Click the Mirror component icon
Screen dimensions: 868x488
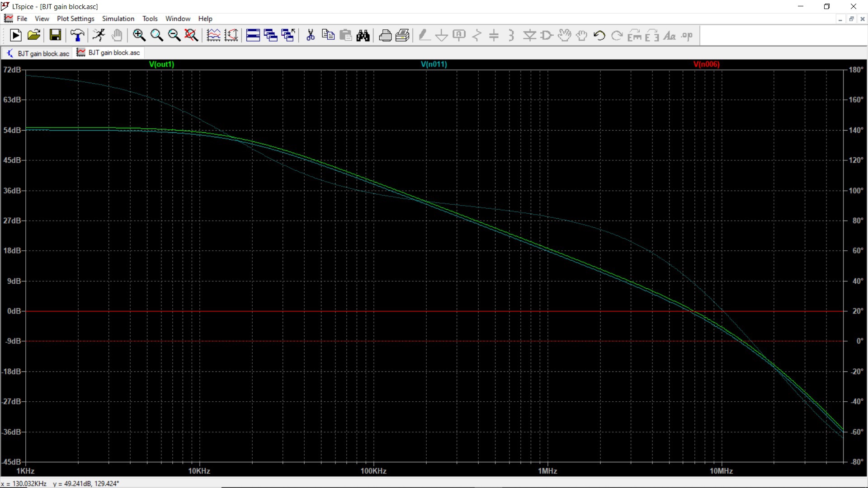[x=652, y=35]
